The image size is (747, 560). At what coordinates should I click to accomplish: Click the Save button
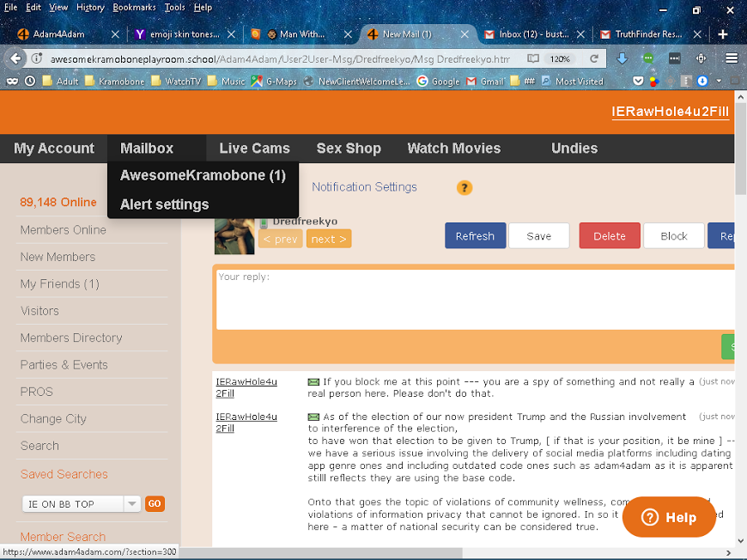pos(539,236)
